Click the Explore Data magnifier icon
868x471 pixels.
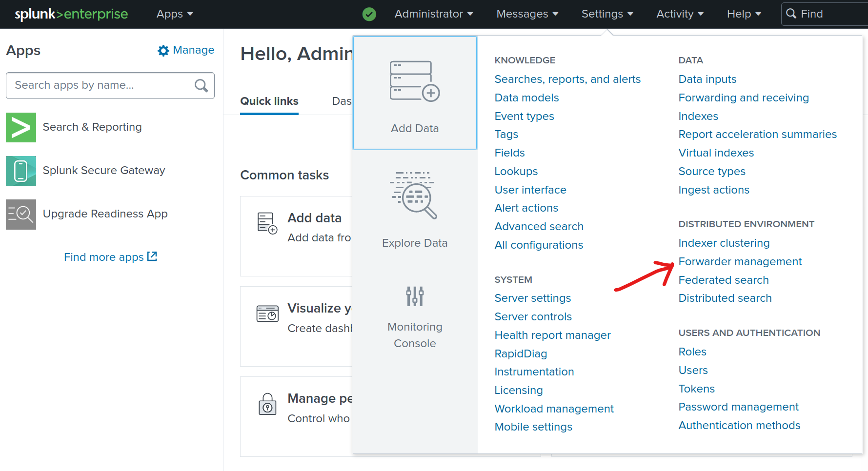(414, 195)
